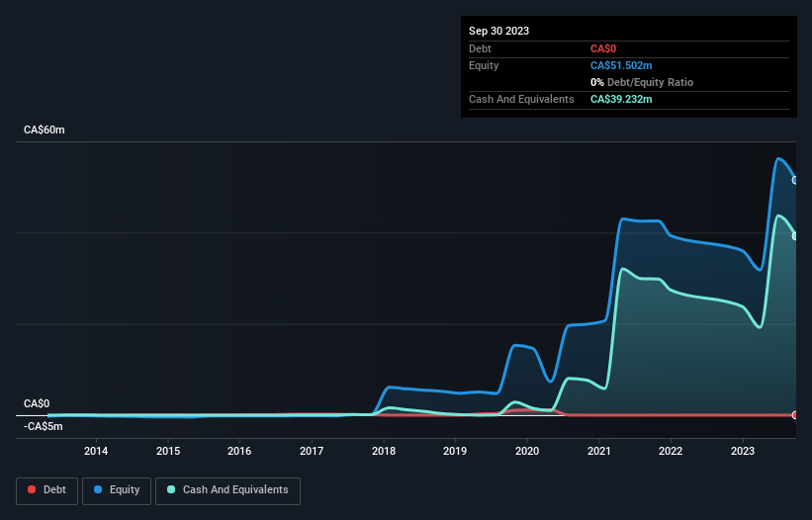Click the 2023 x-axis label
Screen dimensions: 812x520
[742, 451]
